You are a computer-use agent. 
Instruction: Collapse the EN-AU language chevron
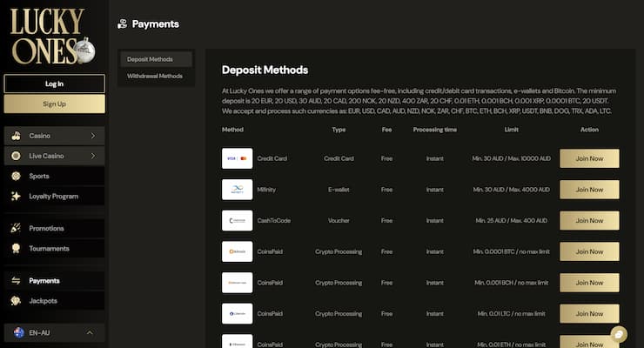point(90,333)
